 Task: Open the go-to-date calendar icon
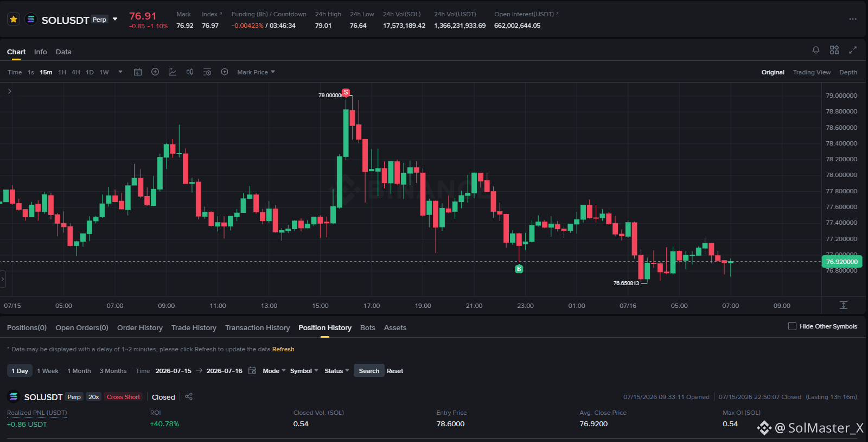pyautogui.click(x=138, y=72)
